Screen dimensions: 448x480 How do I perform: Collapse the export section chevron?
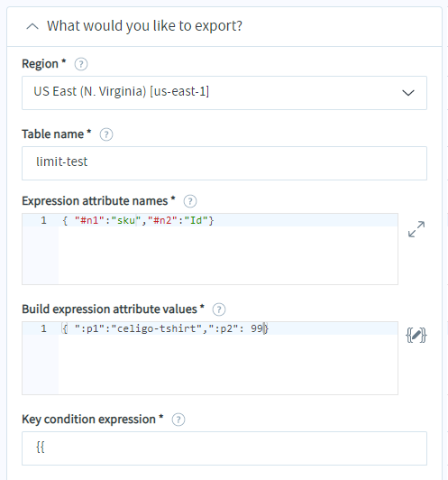coord(32,27)
